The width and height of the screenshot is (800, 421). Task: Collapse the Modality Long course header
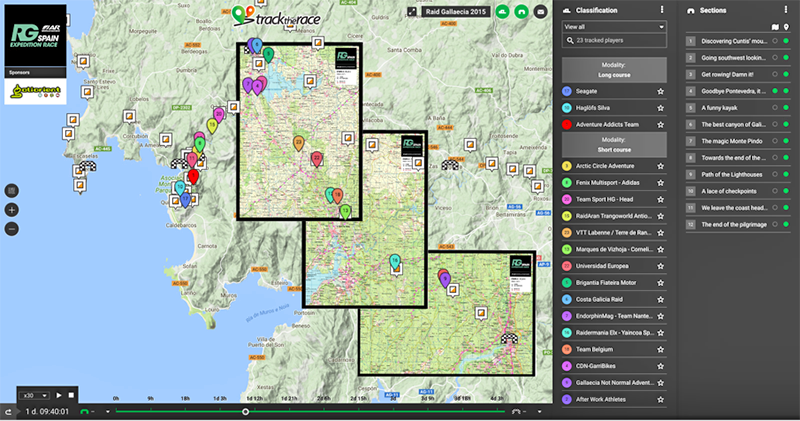(x=614, y=70)
